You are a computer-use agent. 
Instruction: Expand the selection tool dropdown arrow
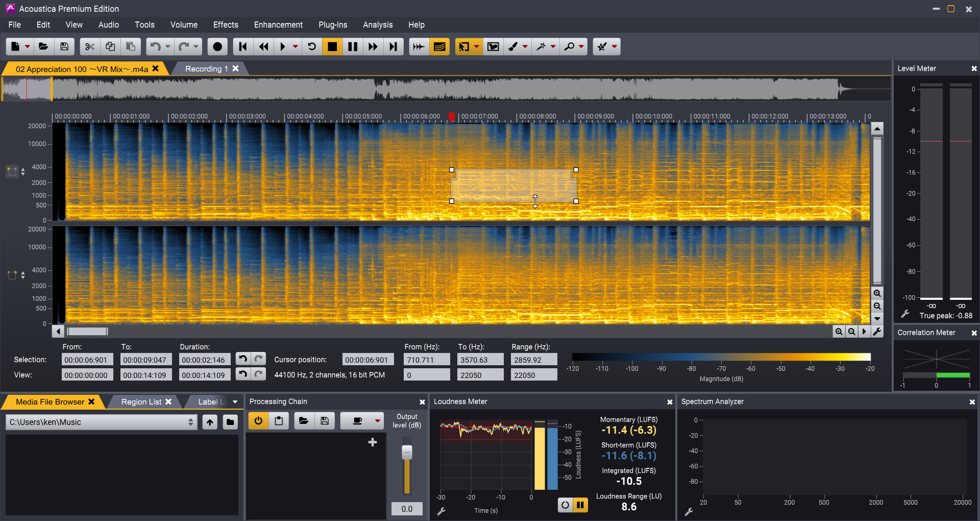coord(477,46)
